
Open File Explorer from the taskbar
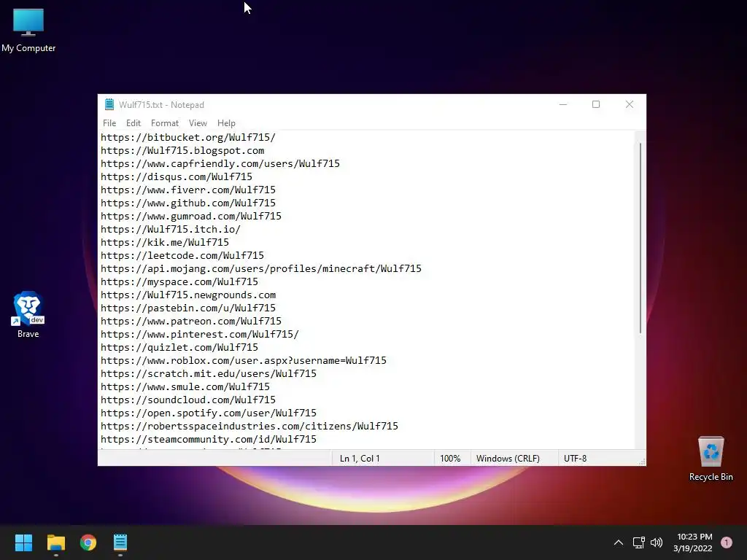[55, 542]
